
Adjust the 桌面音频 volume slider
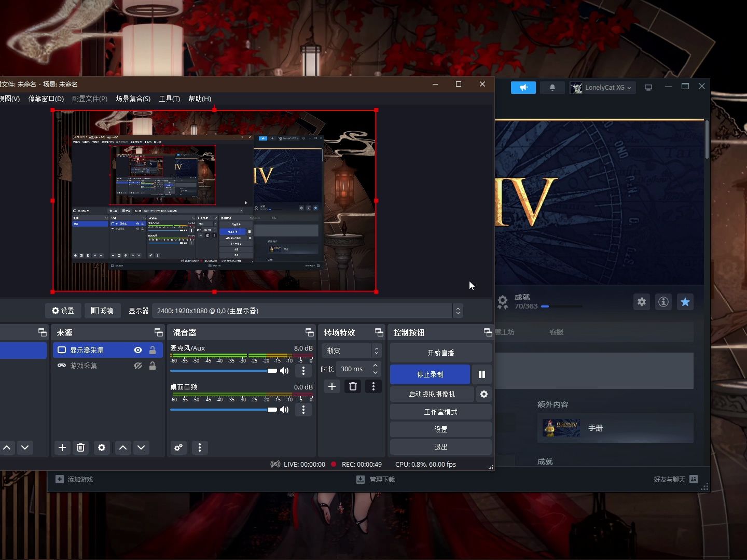point(224,410)
